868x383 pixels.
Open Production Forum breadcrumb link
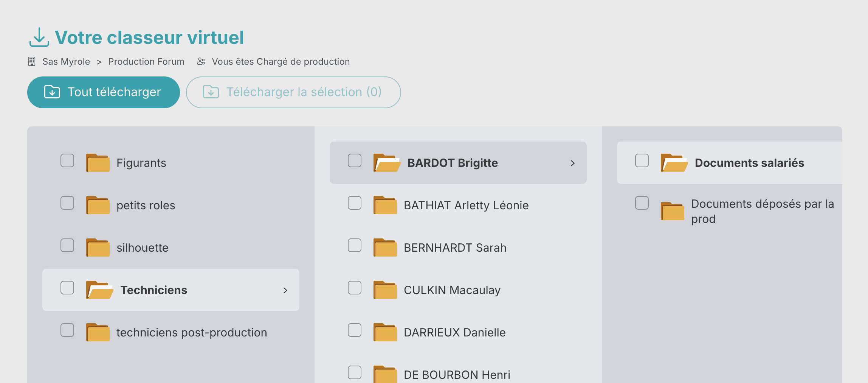(146, 62)
